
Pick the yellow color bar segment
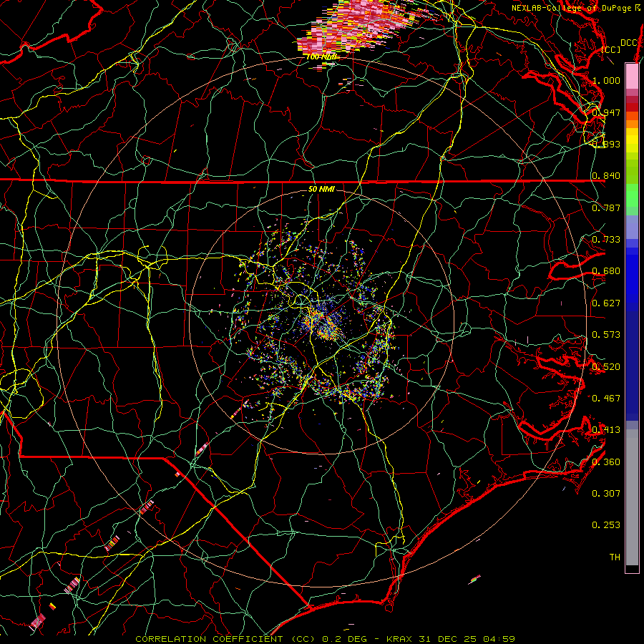point(632,140)
